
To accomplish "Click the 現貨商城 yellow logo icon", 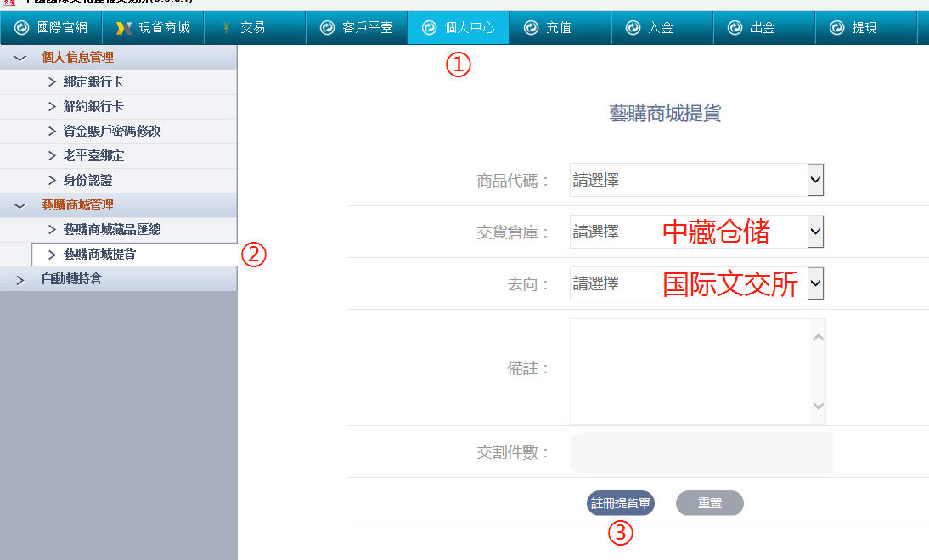I will point(124,28).
